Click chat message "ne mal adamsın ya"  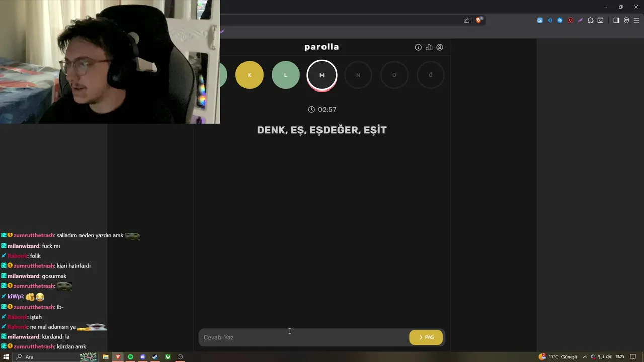coord(53,327)
